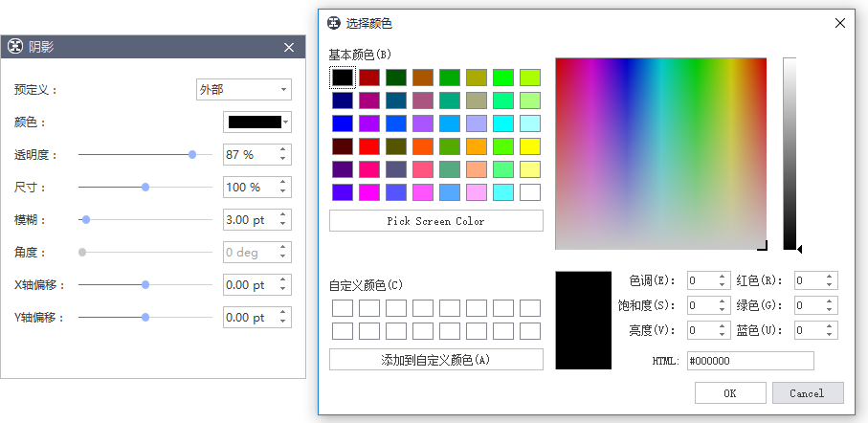Increase 饱和度(S) with the up arrow
868x423 pixels.
tap(722, 301)
